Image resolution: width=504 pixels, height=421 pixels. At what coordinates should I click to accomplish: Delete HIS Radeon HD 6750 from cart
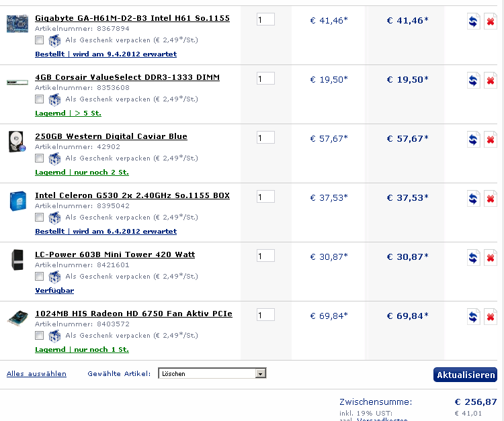pyautogui.click(x=491, y=317)
